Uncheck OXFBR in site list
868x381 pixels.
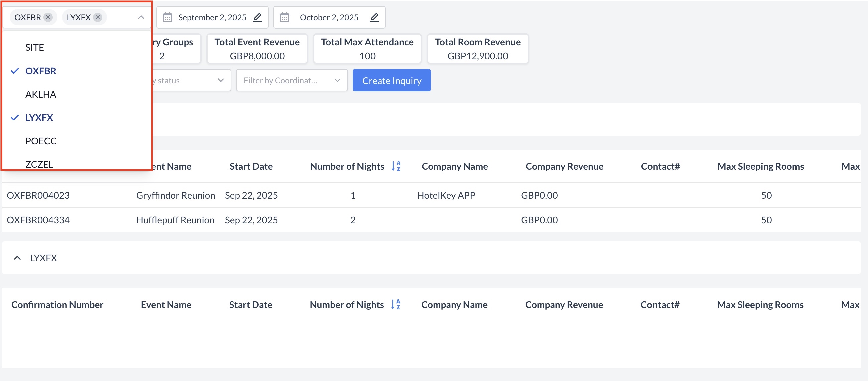point(41,71)
